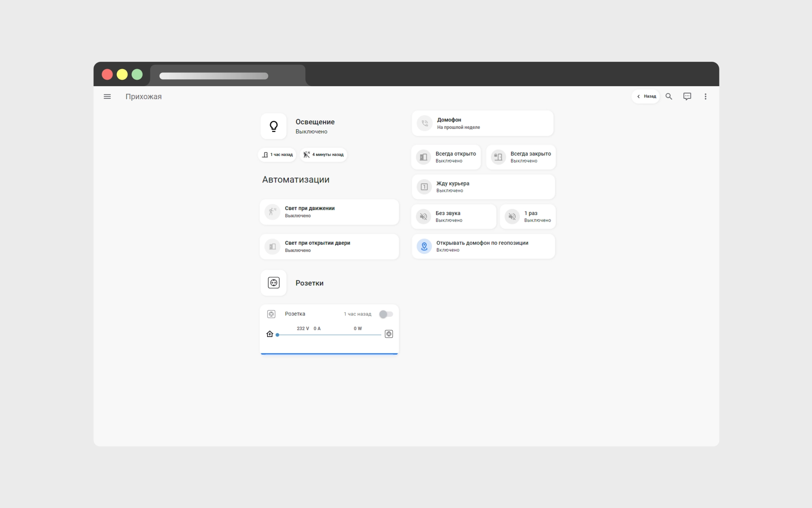812x508 pixels.
Task: Click the Жду курьера icon
Action: click(x=424, y=187)
